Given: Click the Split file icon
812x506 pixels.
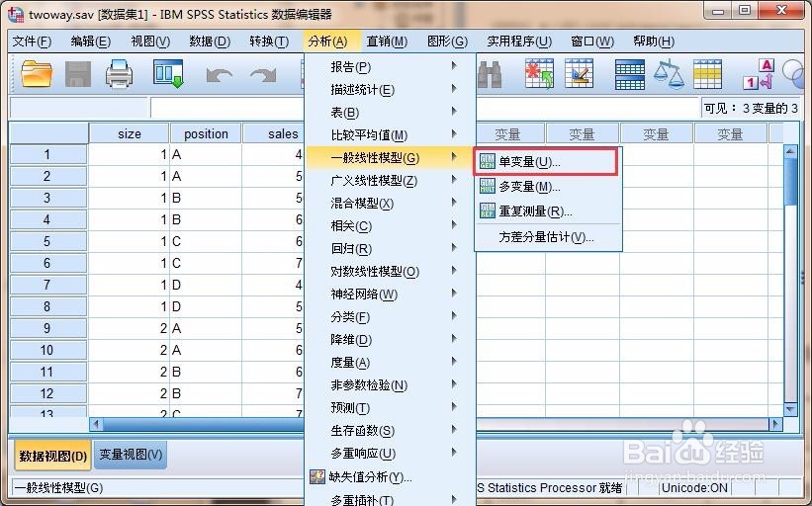Looking at the screenshot, I should pos(630,74).
